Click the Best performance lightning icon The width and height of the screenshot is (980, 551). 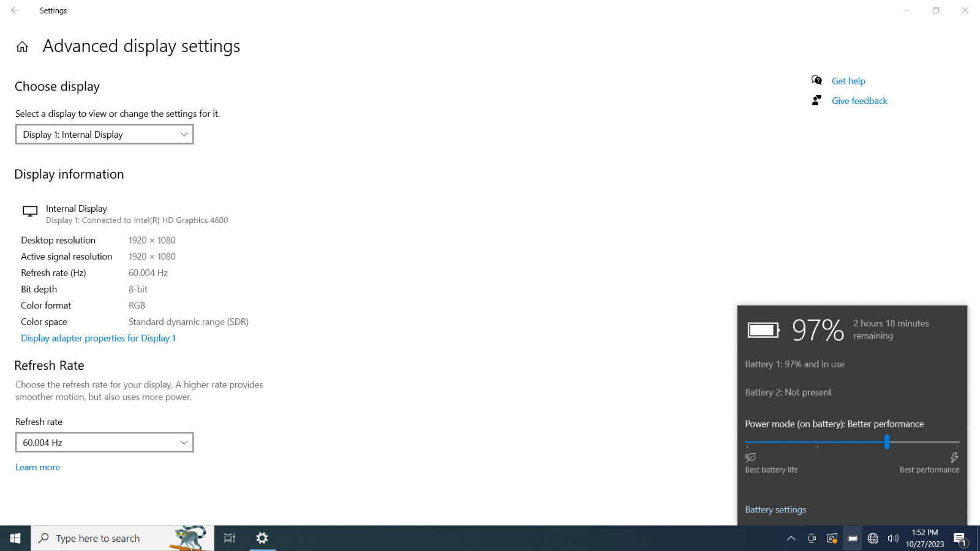point(954,457)
